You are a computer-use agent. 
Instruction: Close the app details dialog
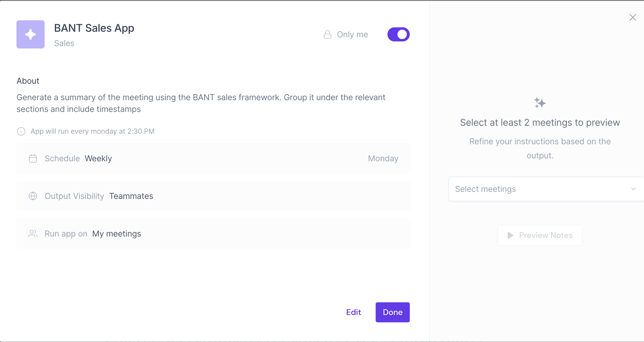point(633,17)
